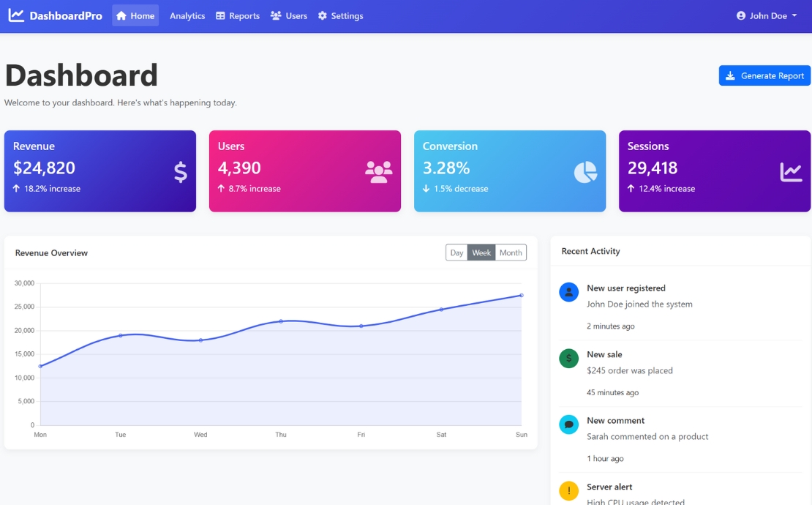
Task: Open the John Doe account dropdown
Action: click(x=765, y=15)
